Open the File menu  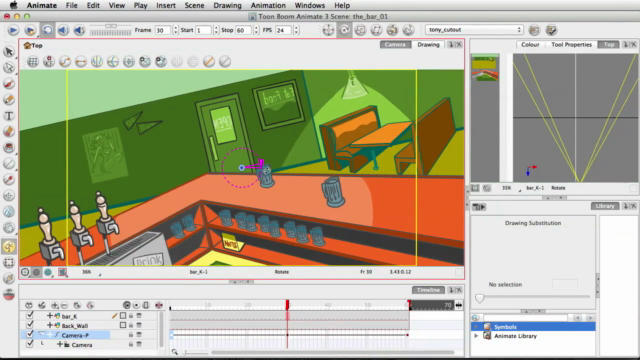(x=71, y=5)
